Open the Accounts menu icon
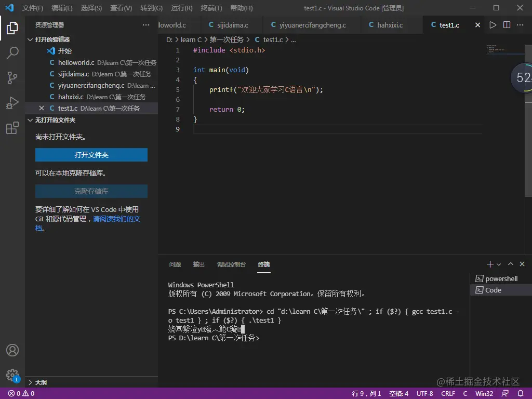532x399 pixels. [12, 350]
